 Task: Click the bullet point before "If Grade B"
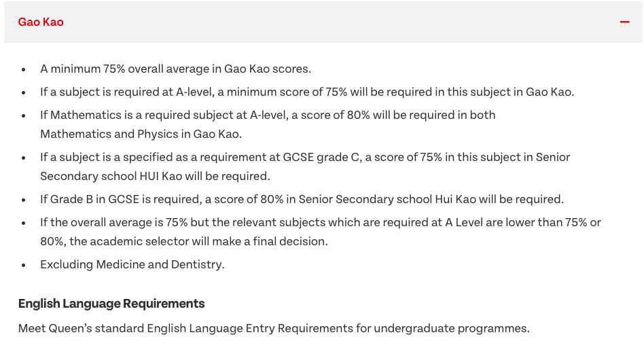[x=23, y=200]
